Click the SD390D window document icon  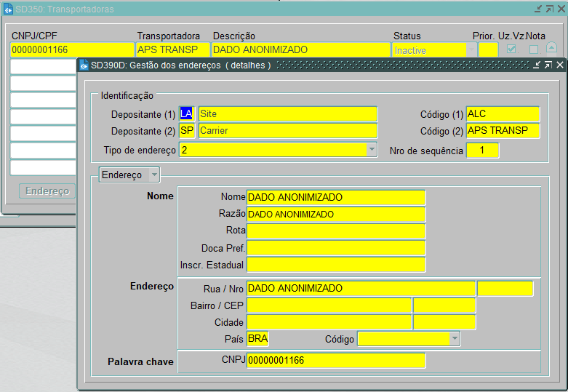pyautogui.click(x=84, y=65)
